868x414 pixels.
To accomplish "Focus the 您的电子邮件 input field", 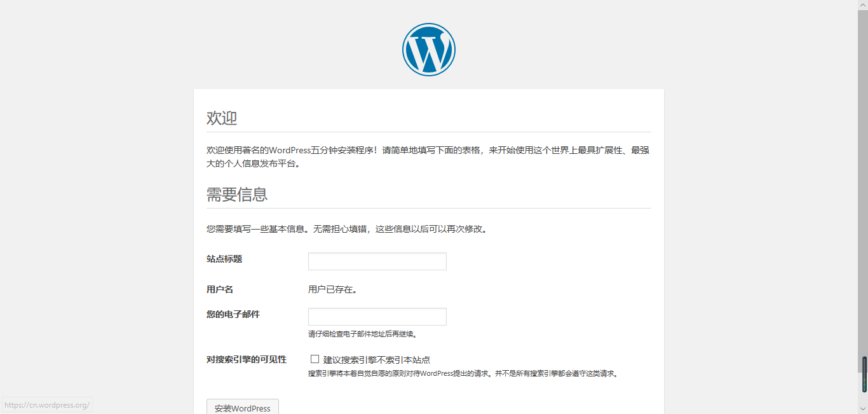I will tap(377, 317).
